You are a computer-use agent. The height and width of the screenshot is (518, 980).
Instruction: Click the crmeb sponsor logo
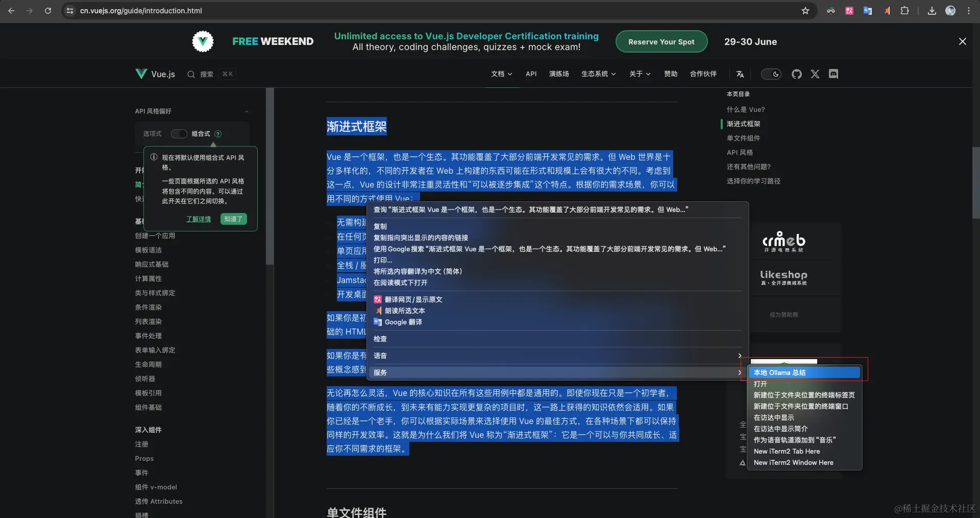pos(783,241)
